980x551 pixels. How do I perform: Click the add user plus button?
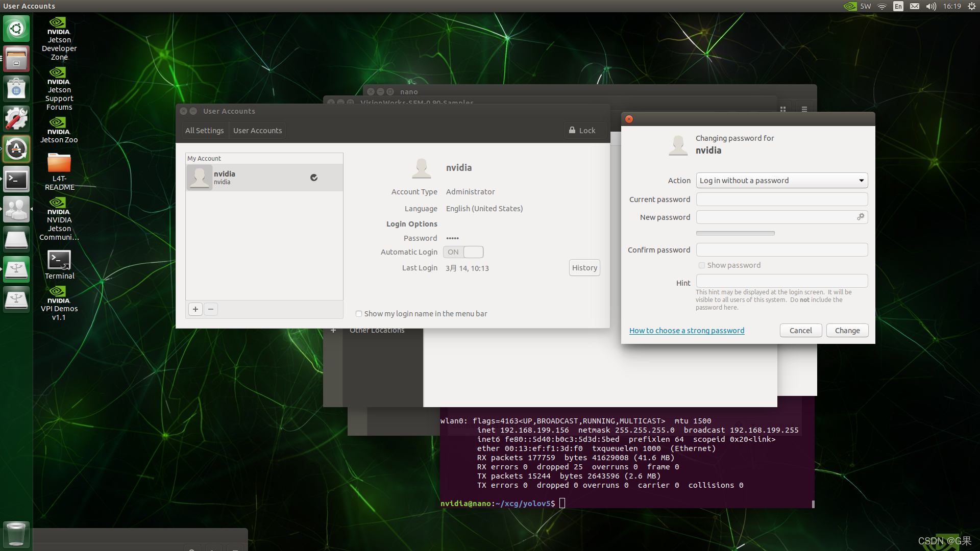click(195, 309)
